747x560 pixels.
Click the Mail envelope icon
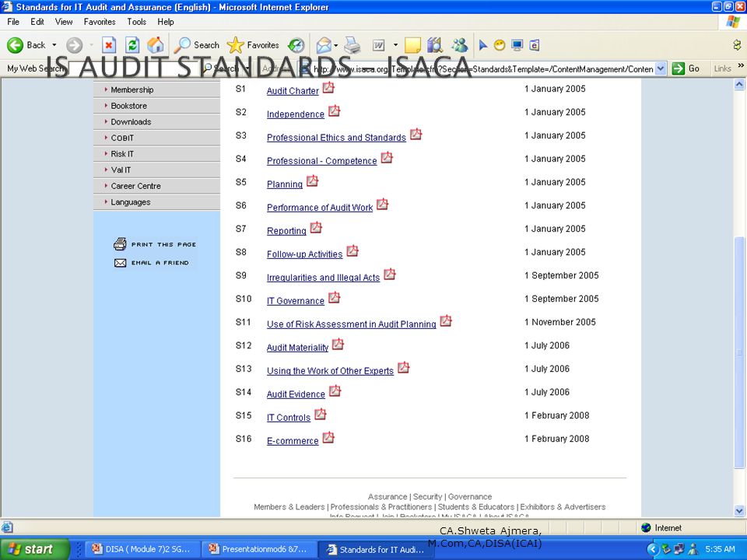(x=324, y=45)
